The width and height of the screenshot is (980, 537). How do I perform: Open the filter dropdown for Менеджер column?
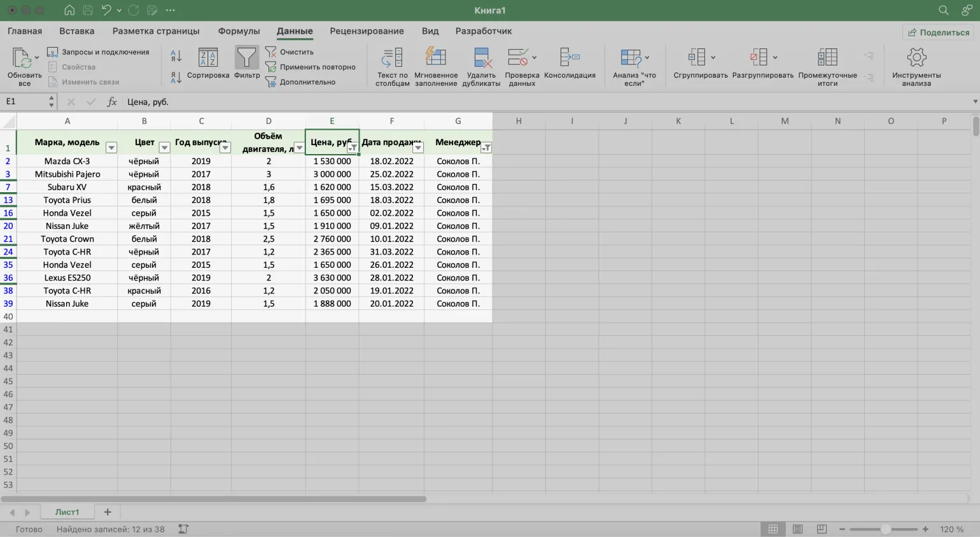486,148
